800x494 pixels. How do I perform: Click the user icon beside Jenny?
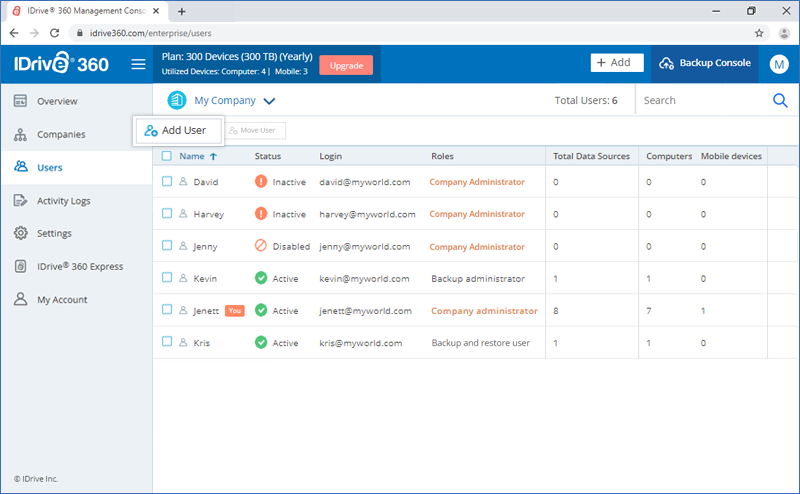[x=183, y=245]
